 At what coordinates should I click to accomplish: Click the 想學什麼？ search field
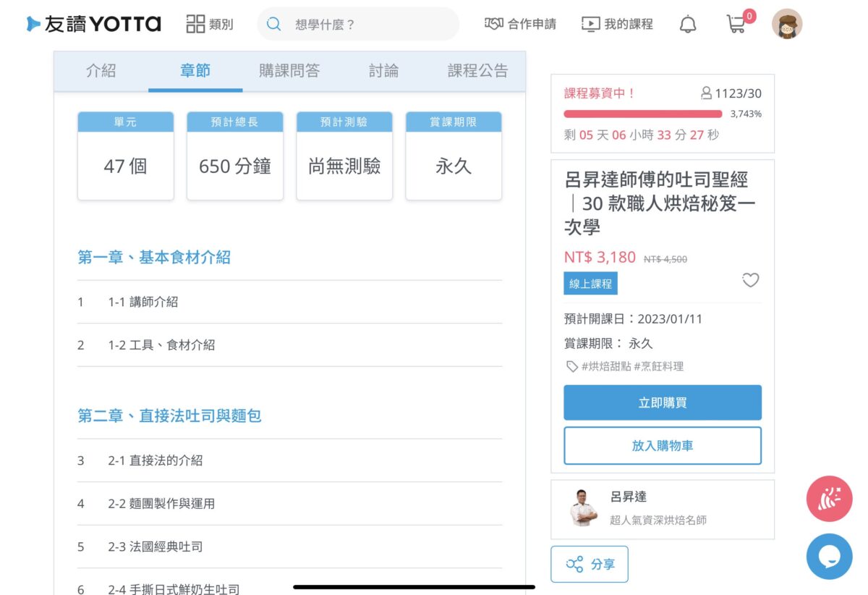[x=358, y=24]
